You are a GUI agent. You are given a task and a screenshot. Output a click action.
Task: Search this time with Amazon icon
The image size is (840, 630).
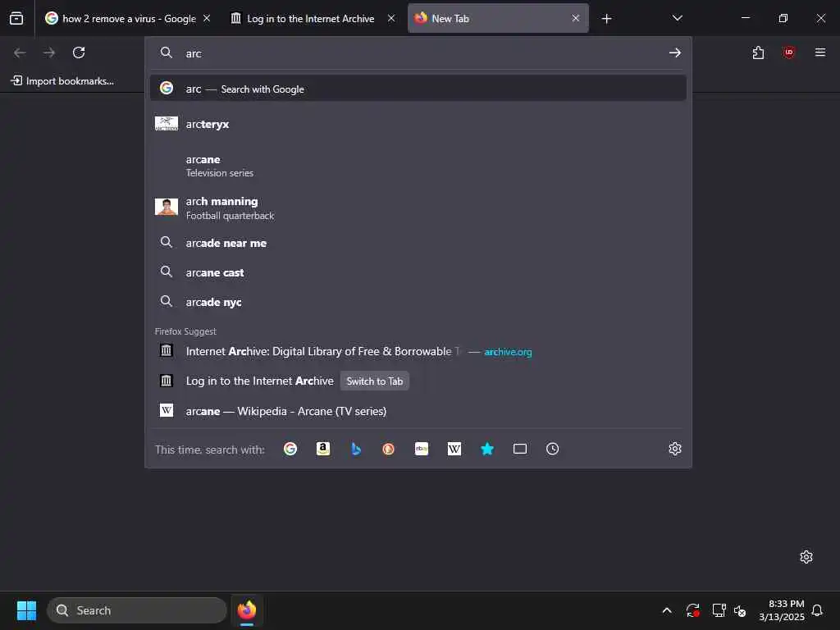(x=323, y=449)
